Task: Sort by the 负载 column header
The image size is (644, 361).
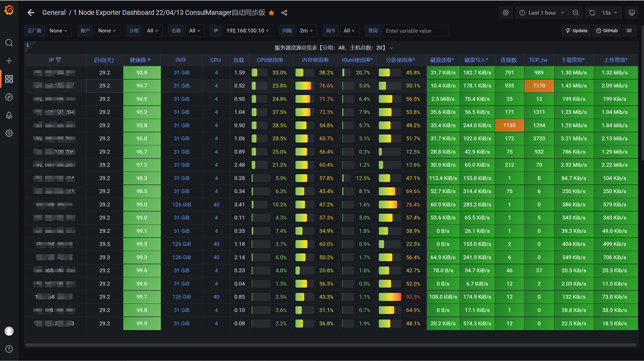Action: [x=239, y=60]
